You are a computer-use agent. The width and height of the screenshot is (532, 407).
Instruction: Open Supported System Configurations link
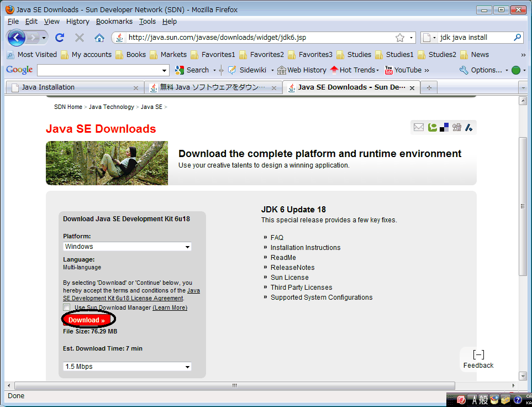click(322, 298)
